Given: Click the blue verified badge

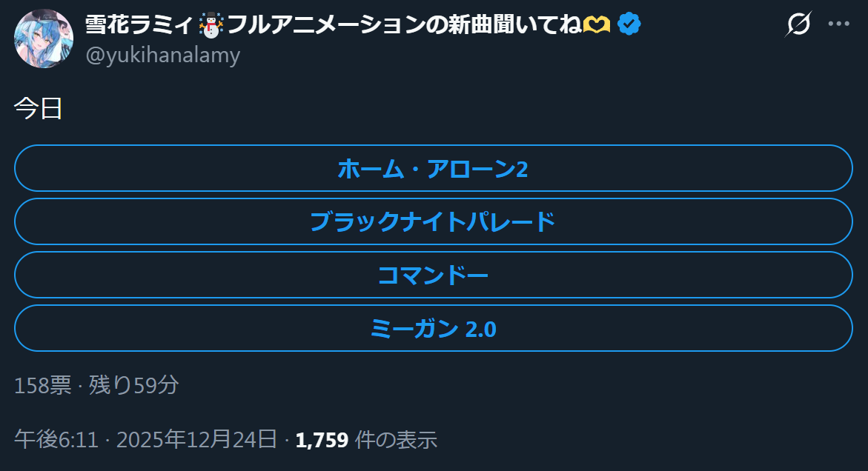Looking at the screenshot, I should click(x=629, y=25).
